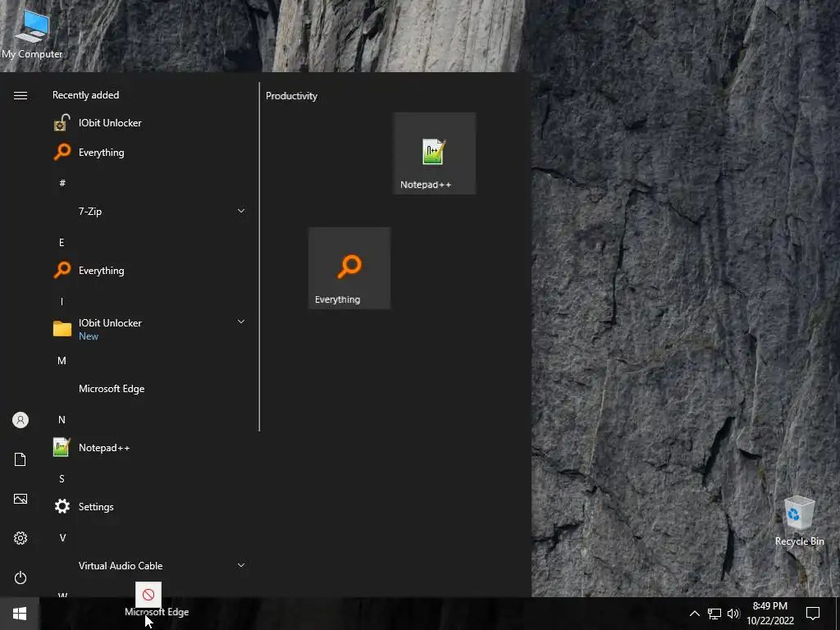Open Pictures from the Start sidebar
The image size is (840, 630).
[21, 499]
